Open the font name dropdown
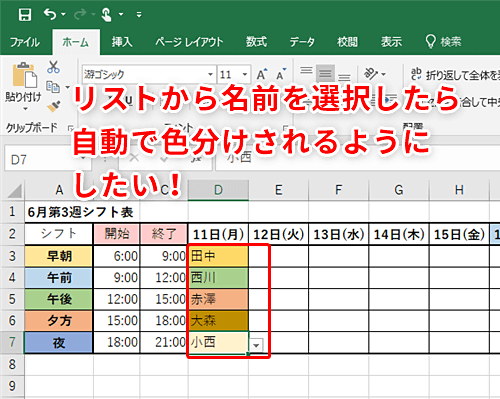 tap(210, 74)
